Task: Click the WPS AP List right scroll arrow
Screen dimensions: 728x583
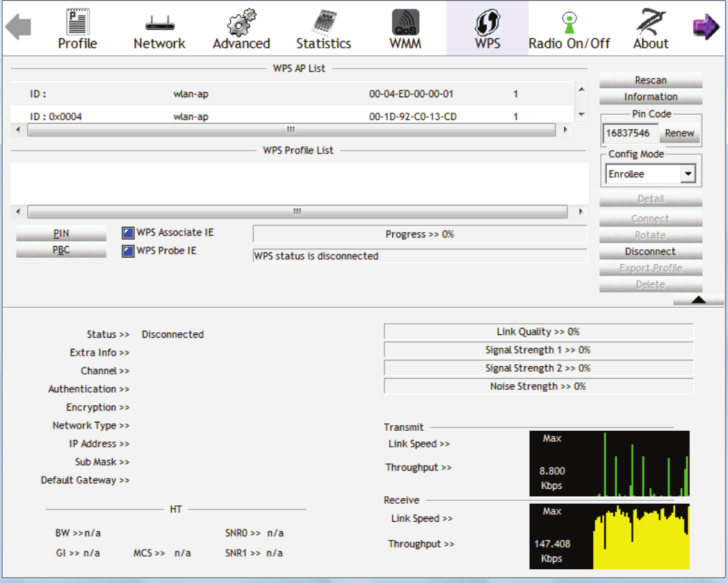Action: click(x=565, y=129)
